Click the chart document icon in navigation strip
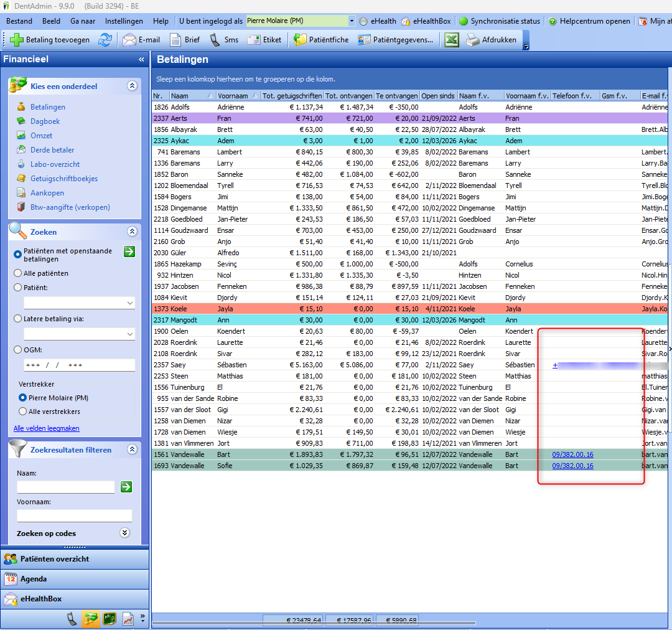The image size is (672, 630). point(128,619)
